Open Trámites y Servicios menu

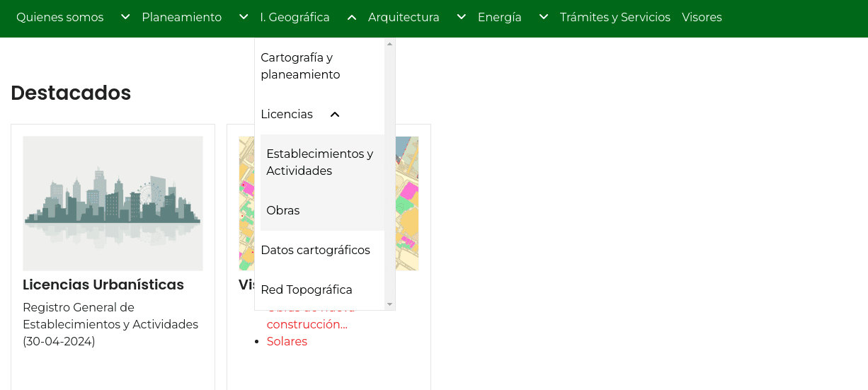click(x=615, y=17)
